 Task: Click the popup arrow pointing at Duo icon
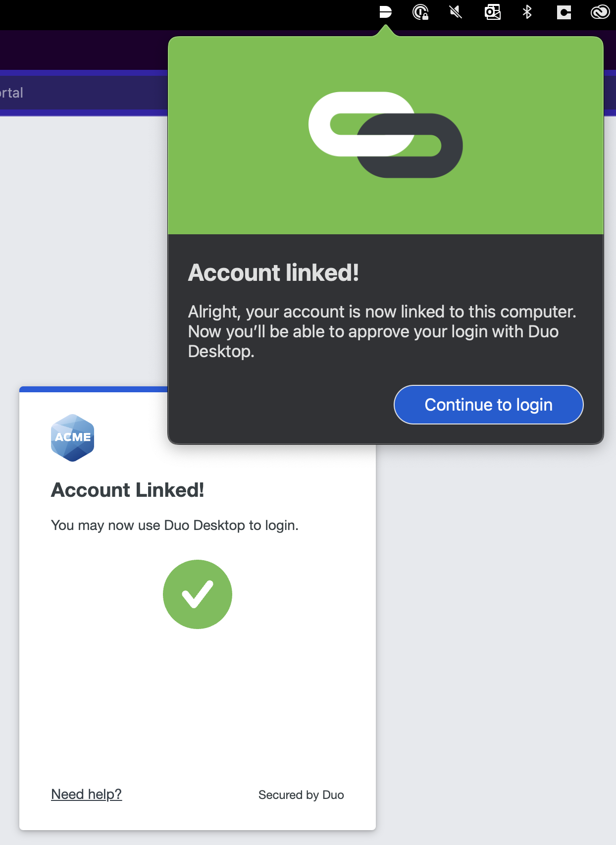(385, 29)
